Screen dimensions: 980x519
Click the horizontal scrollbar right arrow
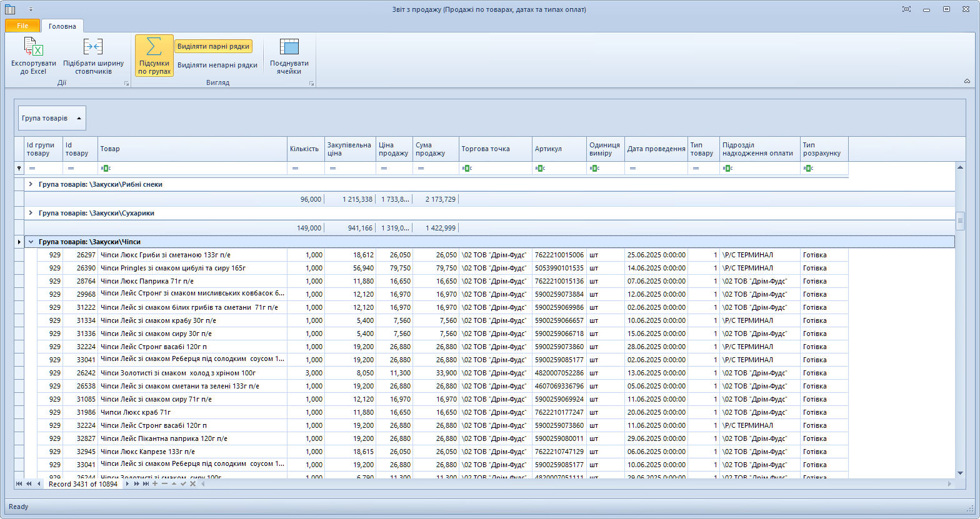[950, 484]
